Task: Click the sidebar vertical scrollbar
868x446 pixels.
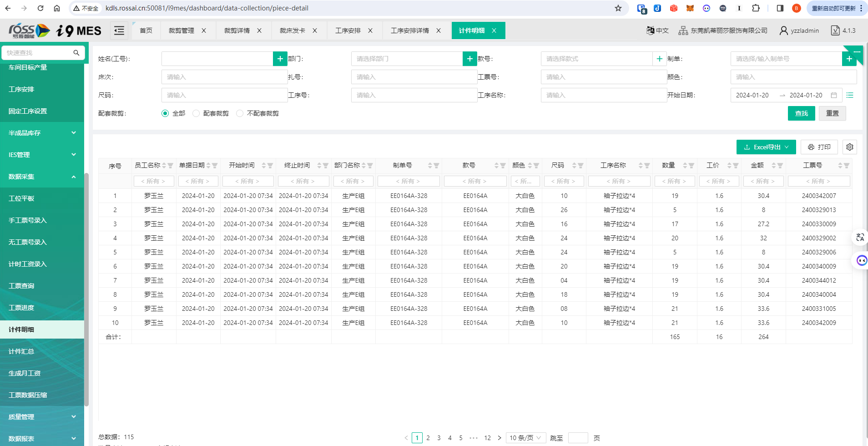Action: coord(86,289)
